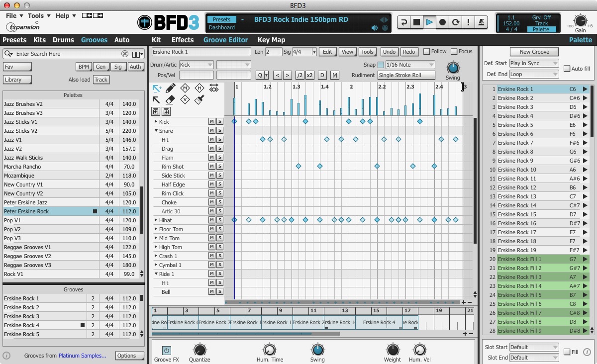Screen dimensions: 597x364
Task: Clear the search field with the X icon
Action: point(125,54)
